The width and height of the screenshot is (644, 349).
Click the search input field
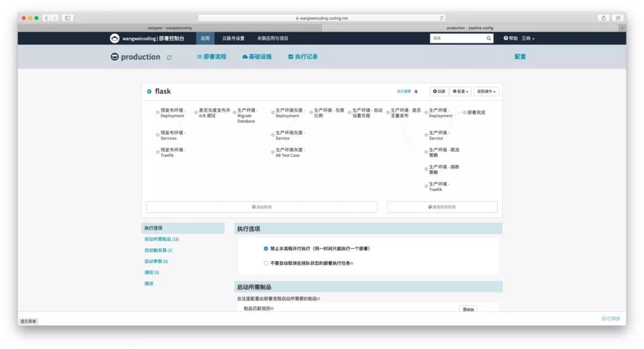coord(457,38)
